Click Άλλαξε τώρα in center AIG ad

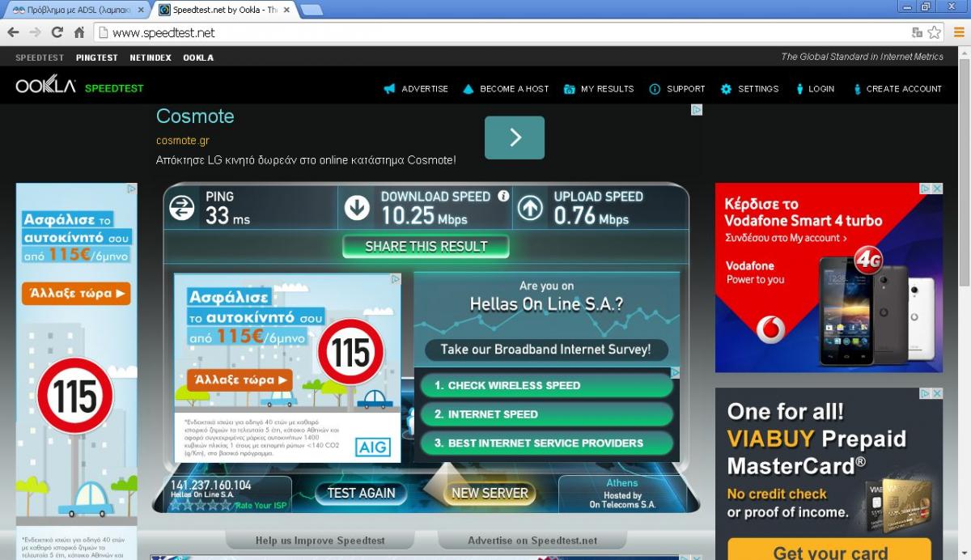tap(240, 380)
